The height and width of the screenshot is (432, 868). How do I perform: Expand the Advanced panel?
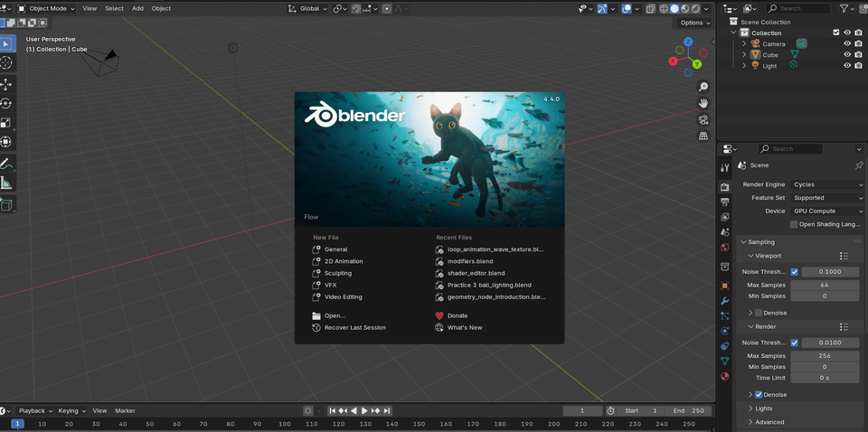[769, 422]
